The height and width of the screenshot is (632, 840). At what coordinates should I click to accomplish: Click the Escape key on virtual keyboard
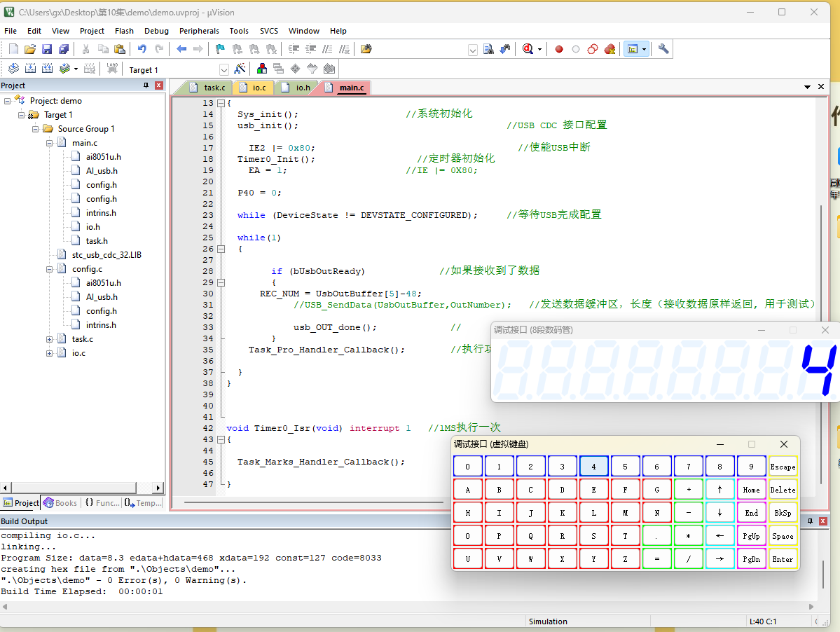click(783, 467)
